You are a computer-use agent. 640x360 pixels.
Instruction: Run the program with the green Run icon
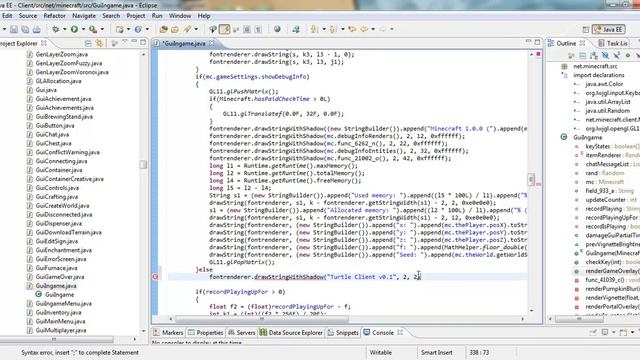coord(74,29)
